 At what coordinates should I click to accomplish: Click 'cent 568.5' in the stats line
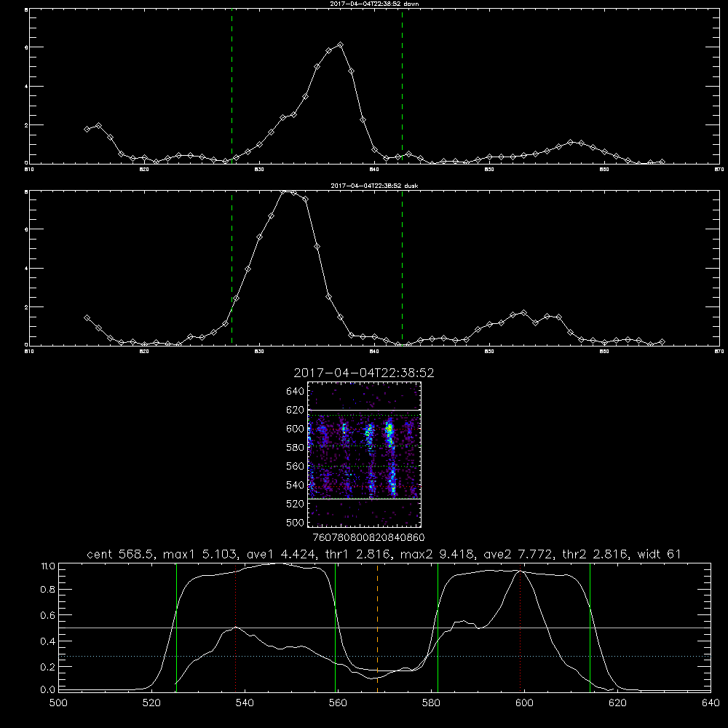(x=122, y=554)
